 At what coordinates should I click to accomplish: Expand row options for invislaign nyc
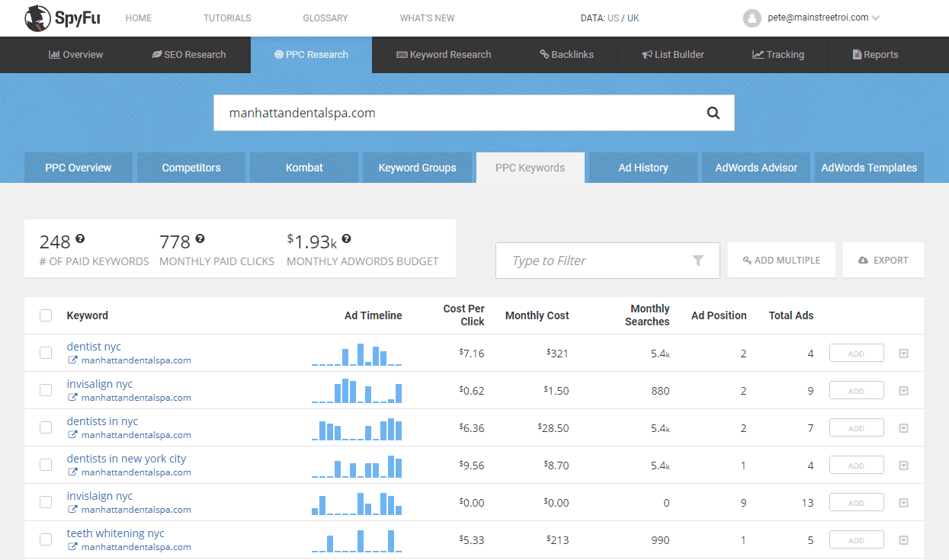pyautogui.click(x=903, y=503)
